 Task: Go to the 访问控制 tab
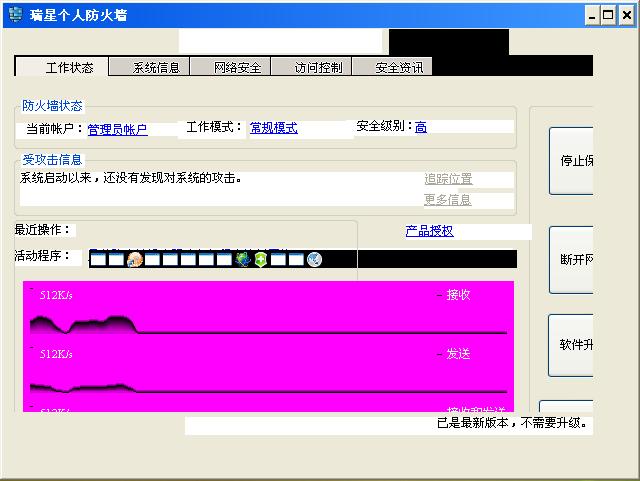311,67
